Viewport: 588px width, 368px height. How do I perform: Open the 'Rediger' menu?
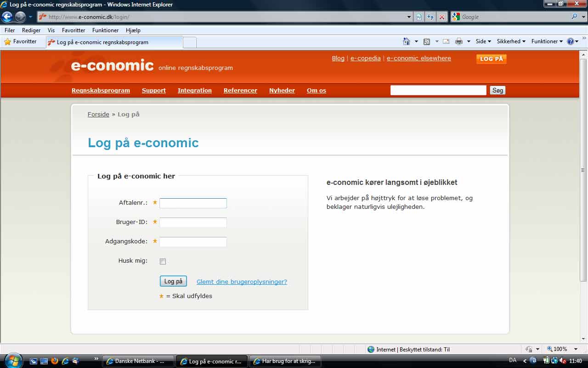pos(31,30)
